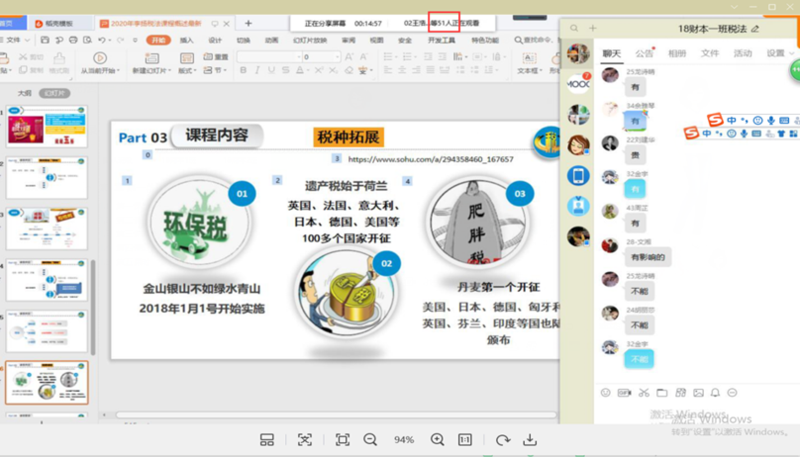Apply subscript formatting
This screenshot has width=800, height=457.
pyautogui.click(x=333, y=70)
